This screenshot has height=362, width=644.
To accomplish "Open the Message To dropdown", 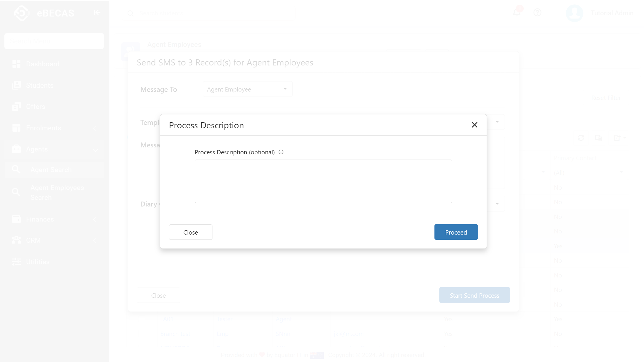I will (248, 89).
